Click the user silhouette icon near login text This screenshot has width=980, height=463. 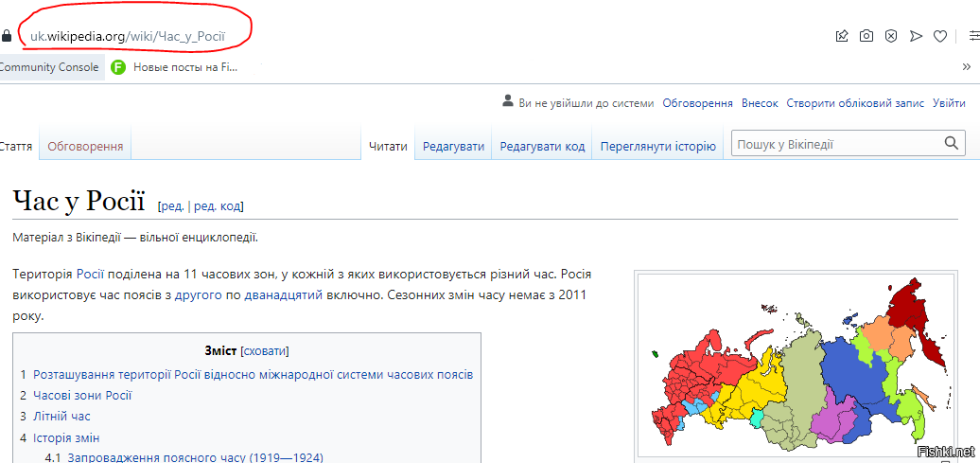[508, 101]
